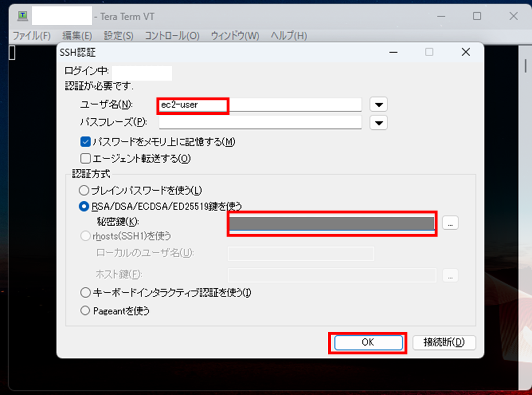Open the ヘルプ(H) menu

click(289, 35)
